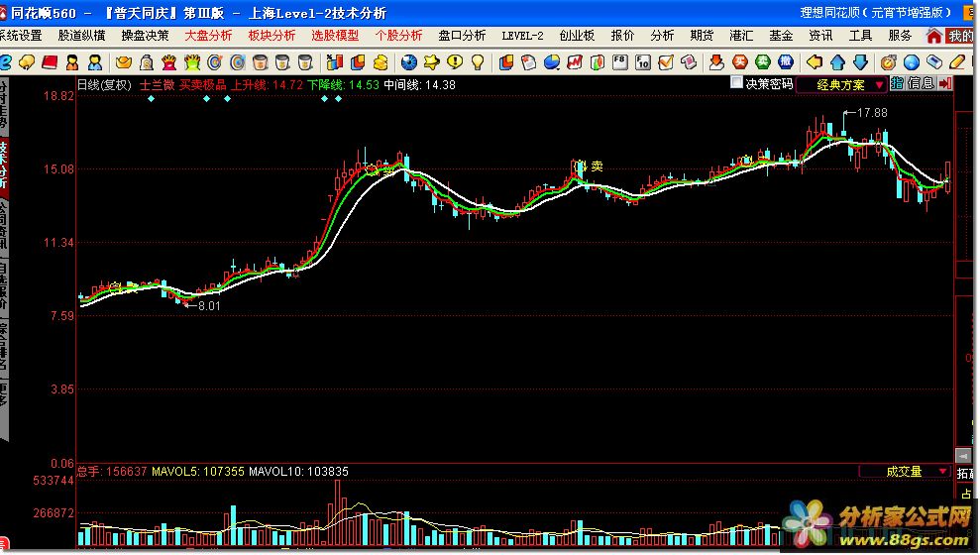Open the 资讯 menu

(x=820, y=36)
